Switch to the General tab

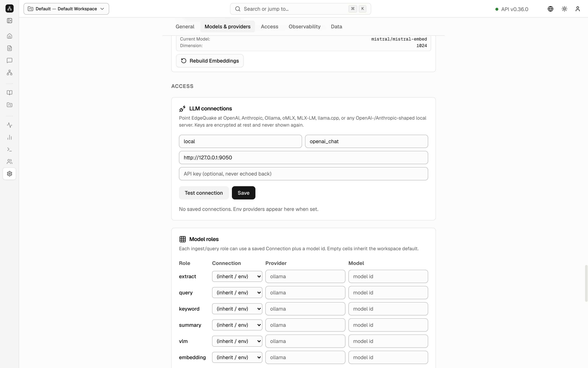185,26
